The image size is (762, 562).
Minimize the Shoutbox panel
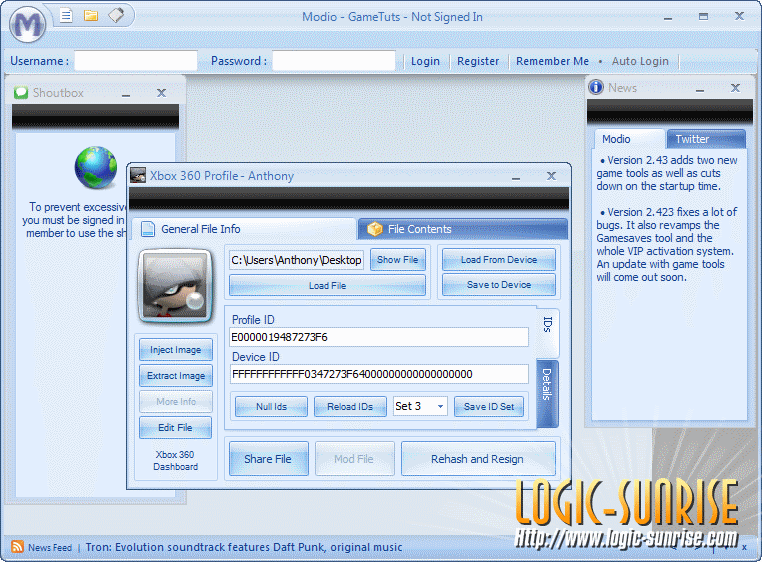[x=126, y=95]
